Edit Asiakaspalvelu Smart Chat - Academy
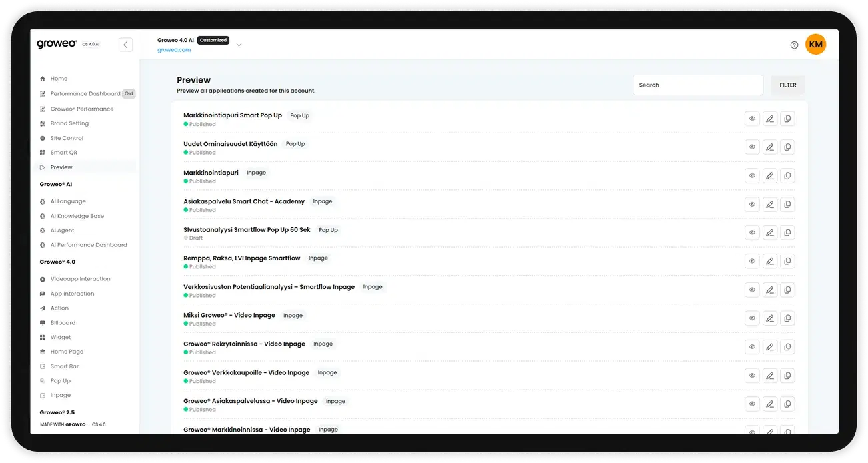868x463 pixels. (769, 205)
